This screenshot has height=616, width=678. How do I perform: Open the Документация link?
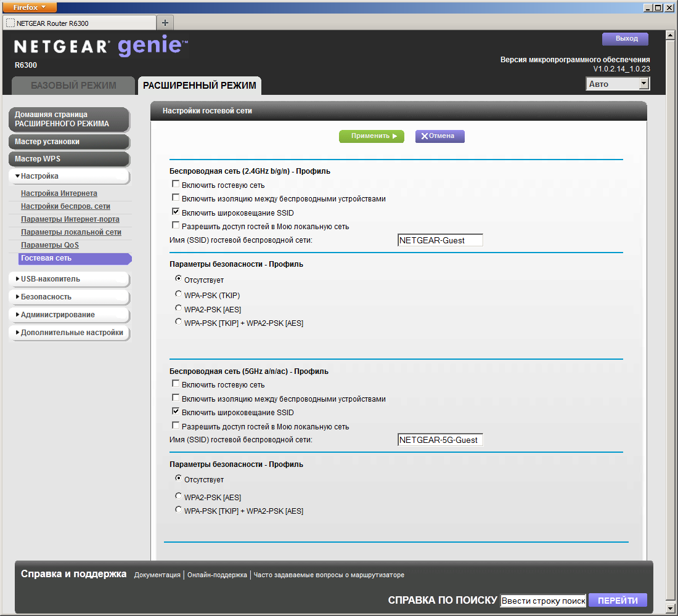click(x=157, y=575)
